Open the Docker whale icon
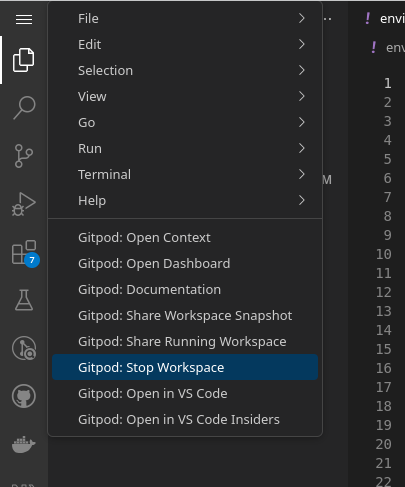This screenshot has width=405, height=487. pyautogui.click(x=24, y=444)
